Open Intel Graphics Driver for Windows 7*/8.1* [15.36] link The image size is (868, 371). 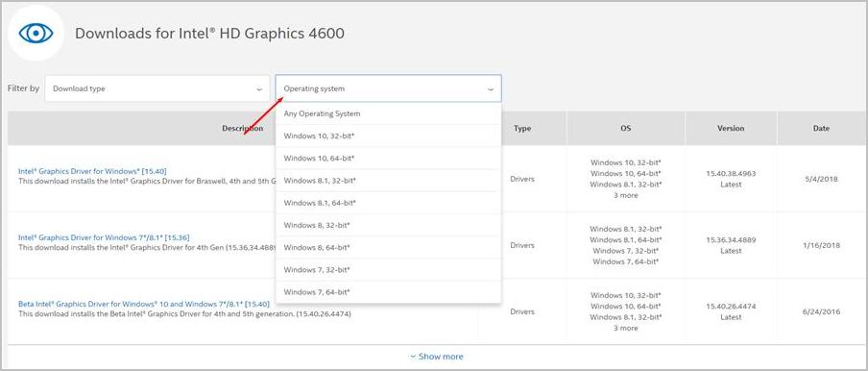(x=104, y=237)
